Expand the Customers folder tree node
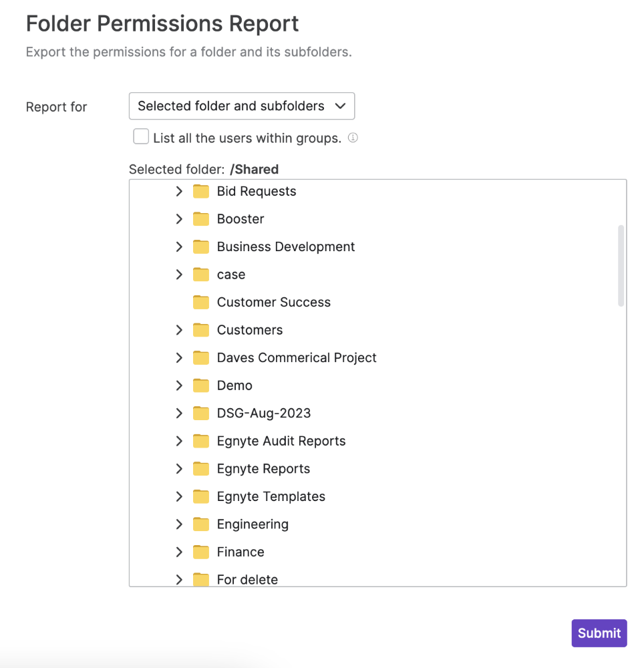This screenshot has width=644, height=668. pyautogui.click(x=179, y=330)
